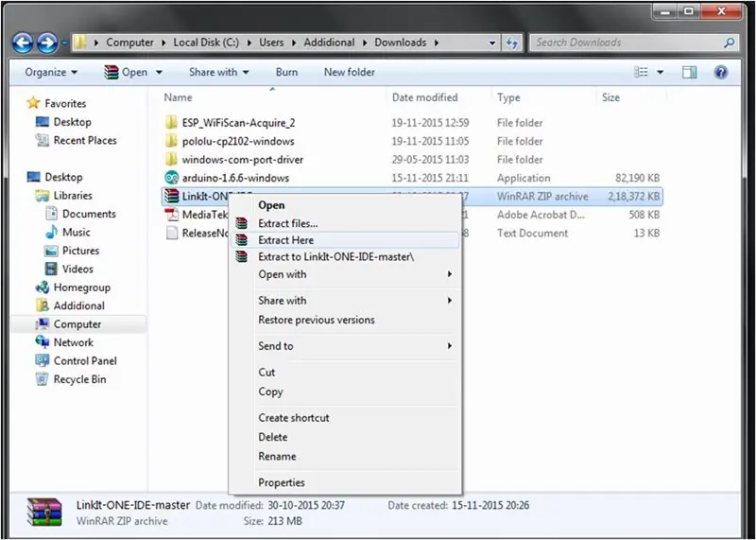This screenshot has width=756, height=540.
Task: Click New folder in the toolbar
Action: tap(349, 73)
